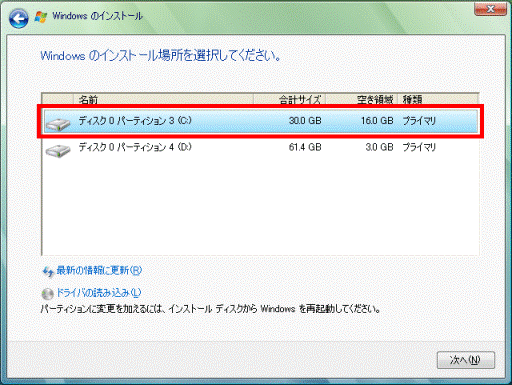The width and height of the screenshot is (512, 385).
Task: Click the Windows のインストール window title
Action: point(97,16)
